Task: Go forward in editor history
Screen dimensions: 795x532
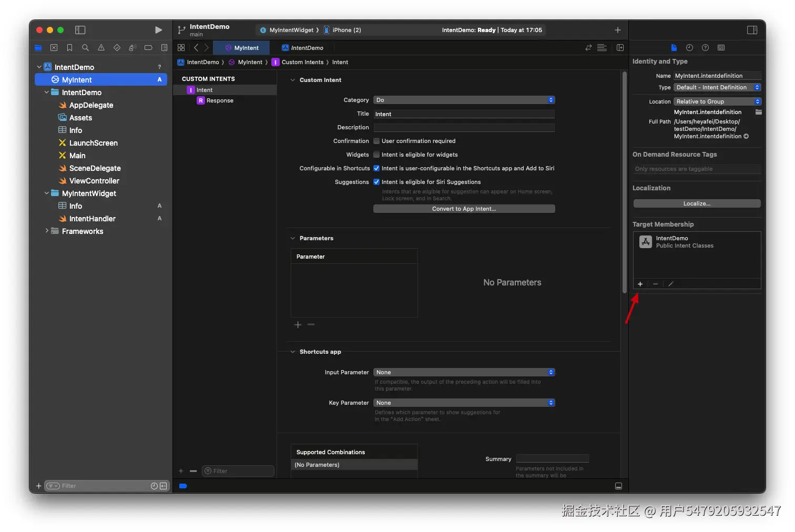Action: [206, 48]
